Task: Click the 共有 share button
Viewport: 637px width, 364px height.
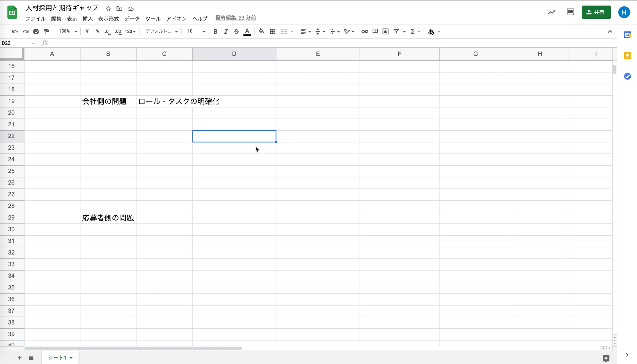Action: click(x=596, y=12)
